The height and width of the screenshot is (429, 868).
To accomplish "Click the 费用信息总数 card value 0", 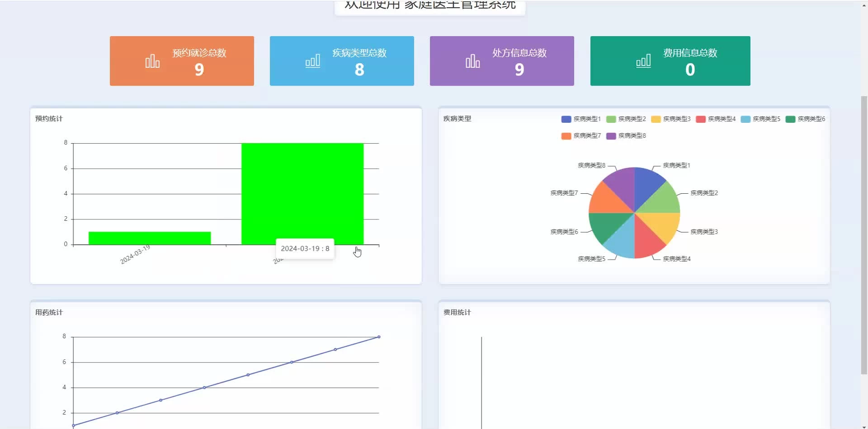I will (690, 70).
